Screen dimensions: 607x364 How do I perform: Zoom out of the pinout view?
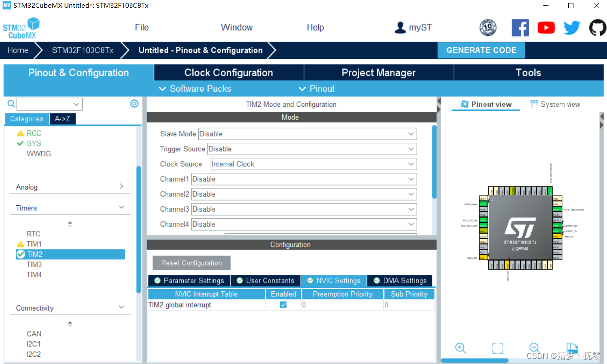pyautogui.click(x=535, y=348)
